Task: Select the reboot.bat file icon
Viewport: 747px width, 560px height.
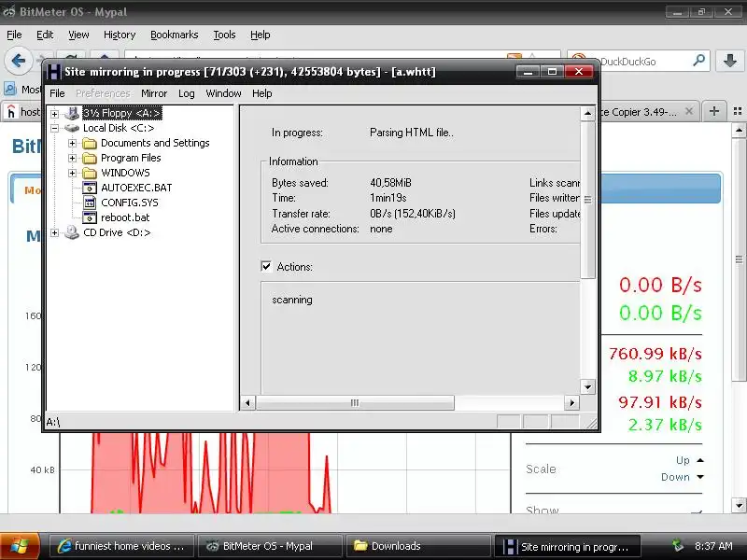Action: click(x=90, y=217)
